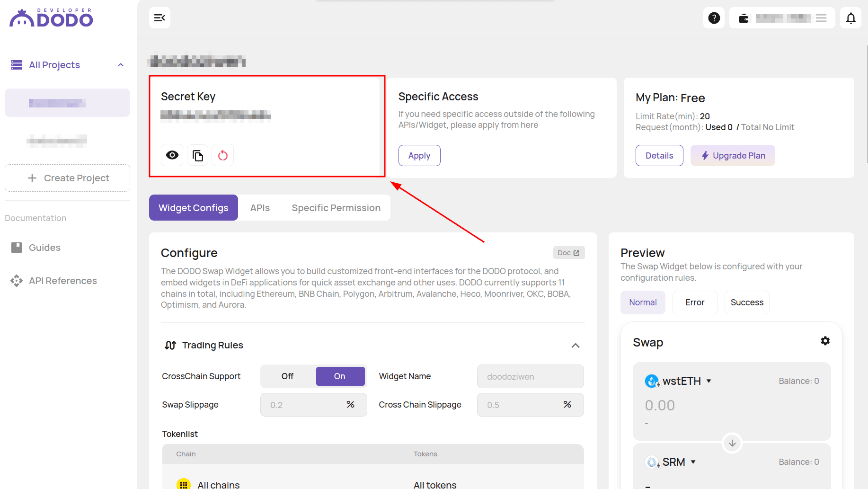This screenshot has height=489, width=868.
Task: Select the Success preview state
Action: [747, 302]
